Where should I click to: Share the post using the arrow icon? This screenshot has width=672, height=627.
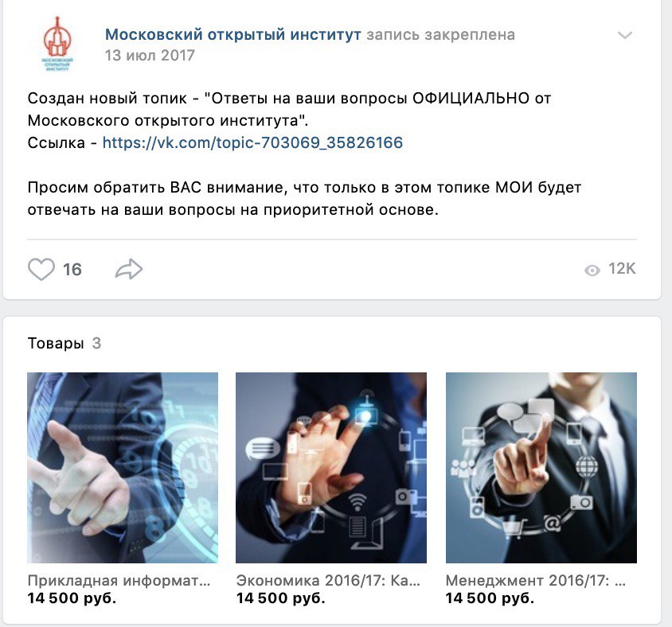(129, 270)
